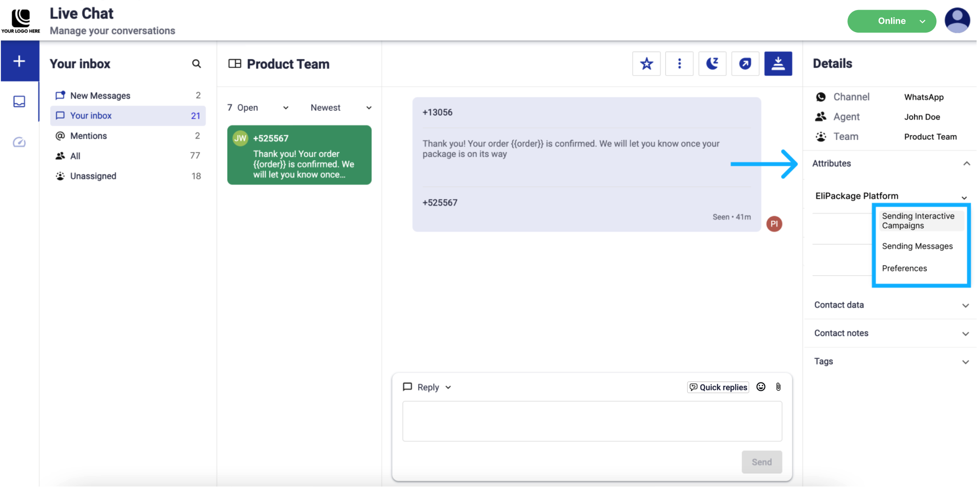Click the transfer arrow circle icon
980x487 pixels.
tap(745, 63)
